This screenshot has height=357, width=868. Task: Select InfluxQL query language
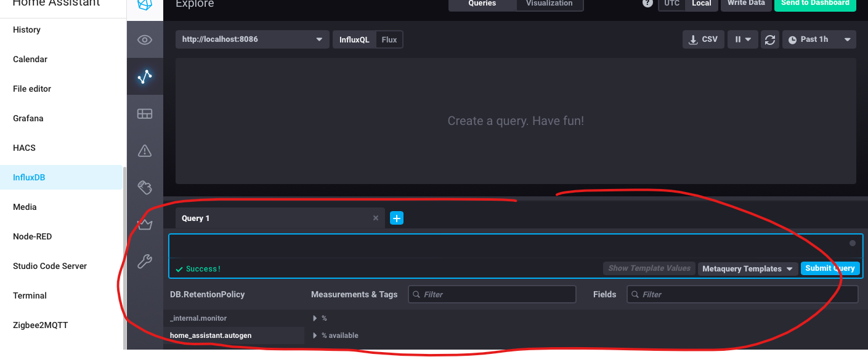[x=354, y=39]
